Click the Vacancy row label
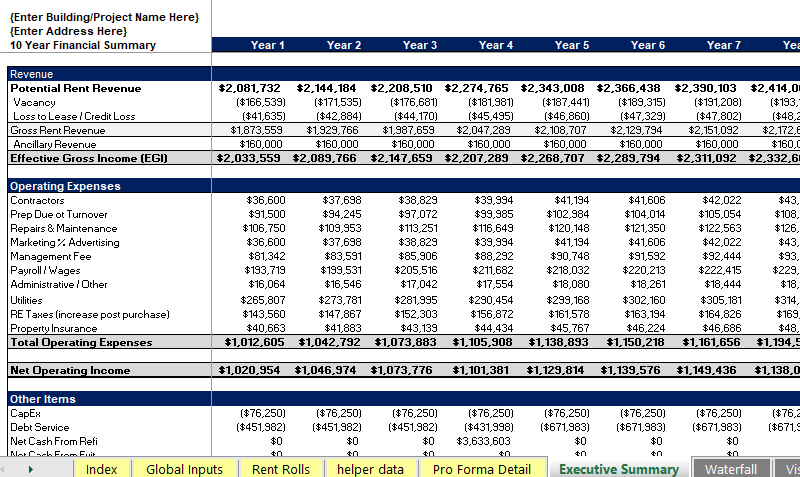800x477 pixels. (x=34, y=102)
